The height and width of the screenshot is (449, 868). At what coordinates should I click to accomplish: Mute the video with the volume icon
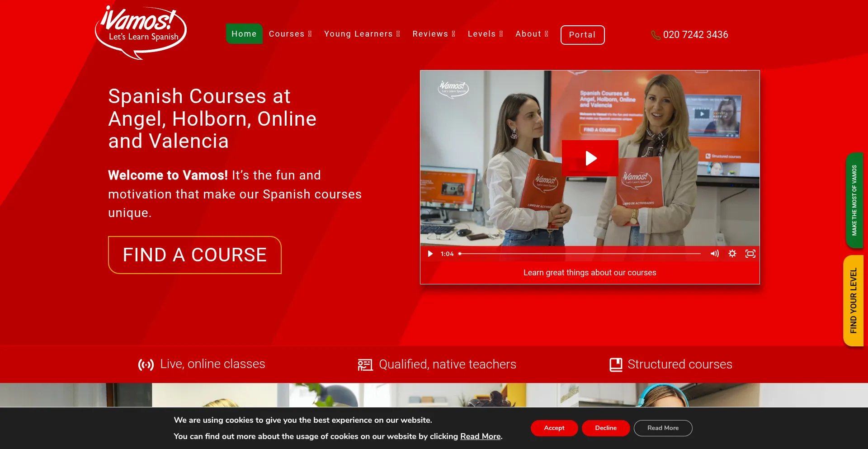coord(714,254)
